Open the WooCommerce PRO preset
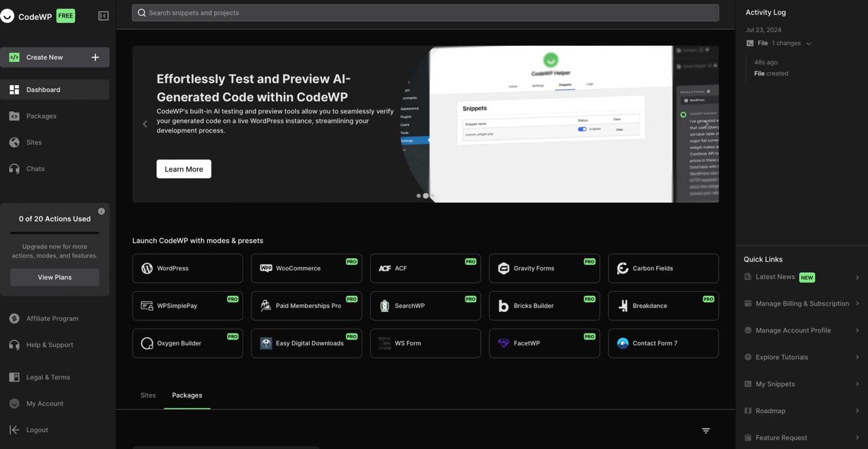This screenshot has height=449, width=868. click(306, 268)
